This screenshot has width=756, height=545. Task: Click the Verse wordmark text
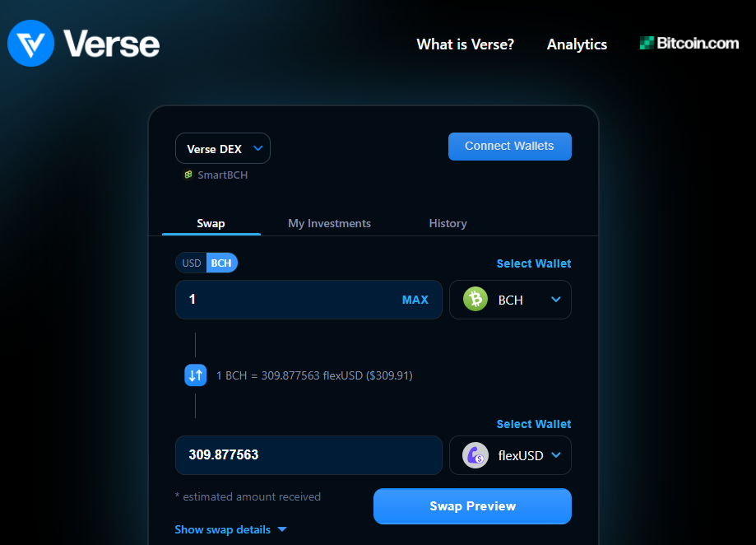(111, 44)
